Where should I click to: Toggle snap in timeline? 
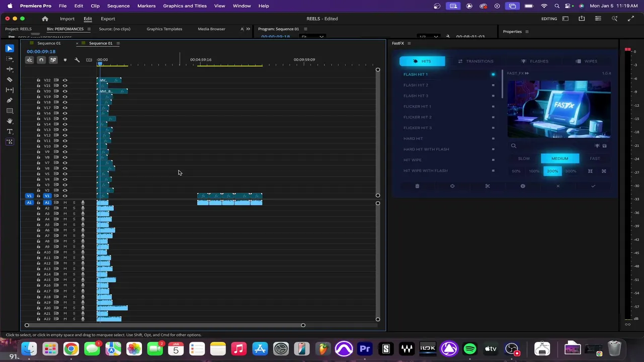click(x=41, y=60)
